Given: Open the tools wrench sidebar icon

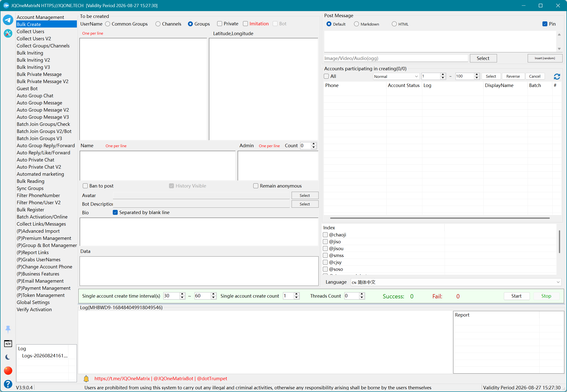Looking at the screenshot, I should (8, 33).
